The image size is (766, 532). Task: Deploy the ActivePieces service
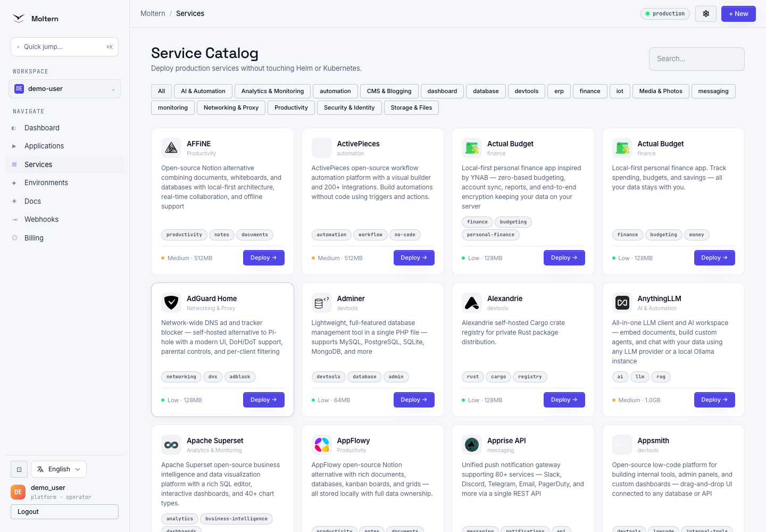tap(414, 258)
